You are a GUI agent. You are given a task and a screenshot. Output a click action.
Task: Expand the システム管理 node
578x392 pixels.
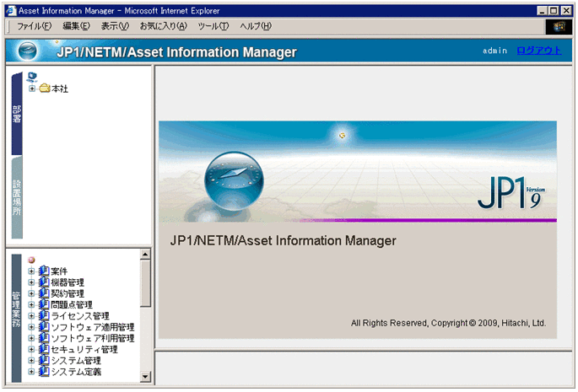click(x=31, y=361)
